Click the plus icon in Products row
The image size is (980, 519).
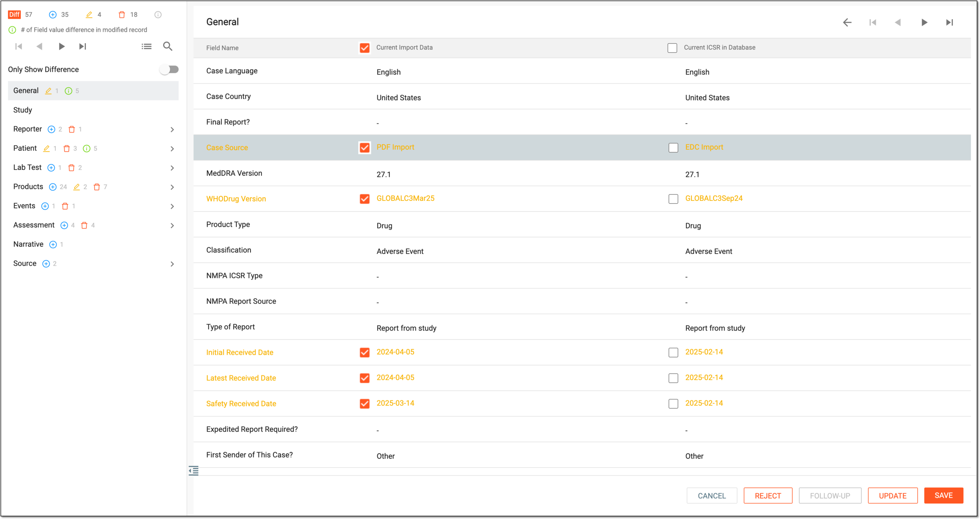[x=53, y=187]
